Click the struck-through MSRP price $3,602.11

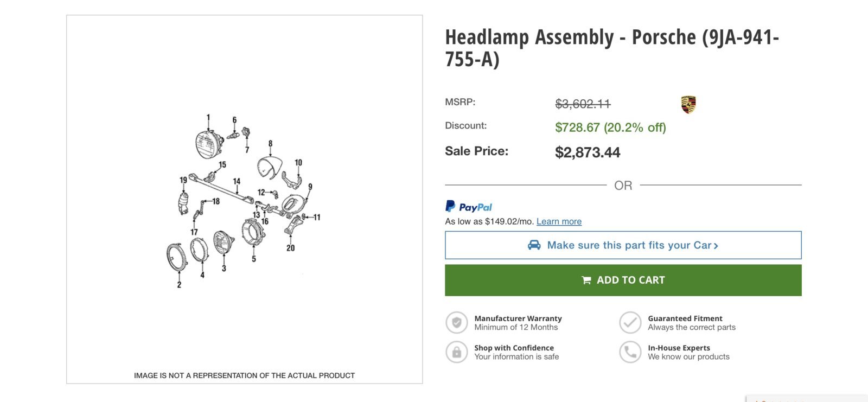tap(583, 104)
